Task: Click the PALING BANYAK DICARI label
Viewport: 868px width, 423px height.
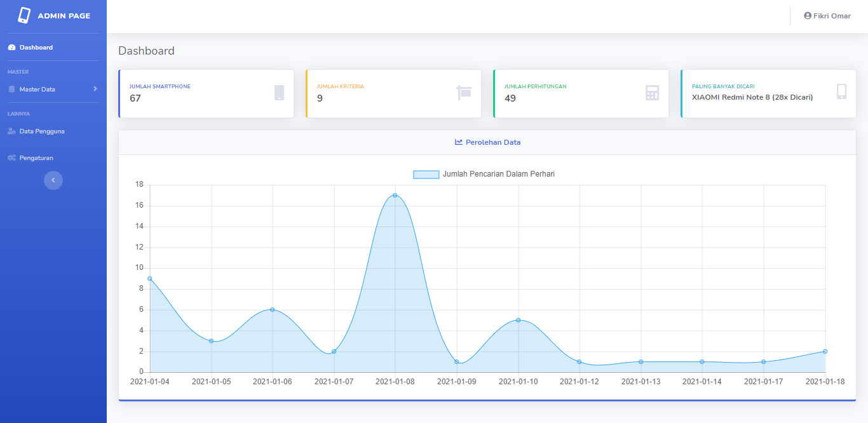Action: 723,86
